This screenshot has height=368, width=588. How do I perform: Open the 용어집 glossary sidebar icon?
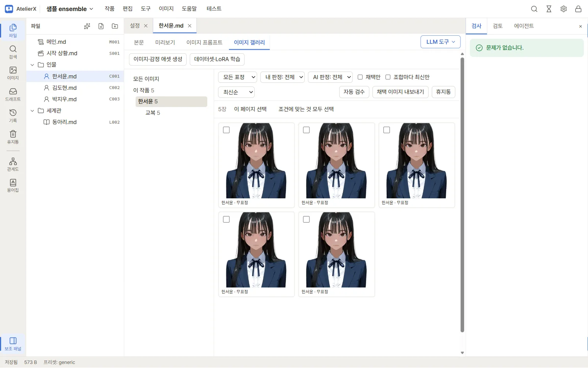13,185
